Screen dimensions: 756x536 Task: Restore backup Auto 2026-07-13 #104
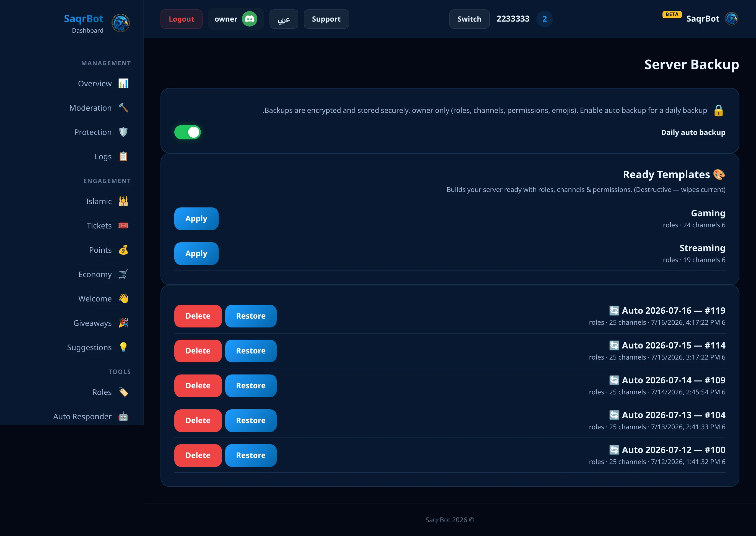251,420
